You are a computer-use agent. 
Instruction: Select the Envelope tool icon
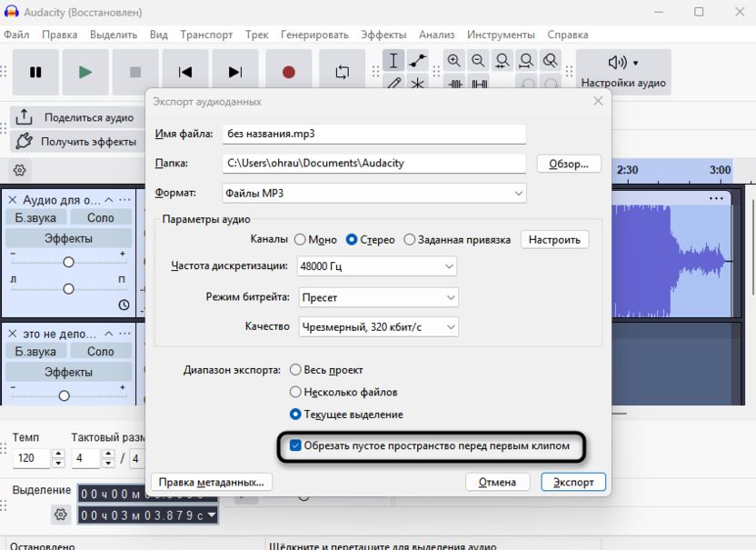418,61
